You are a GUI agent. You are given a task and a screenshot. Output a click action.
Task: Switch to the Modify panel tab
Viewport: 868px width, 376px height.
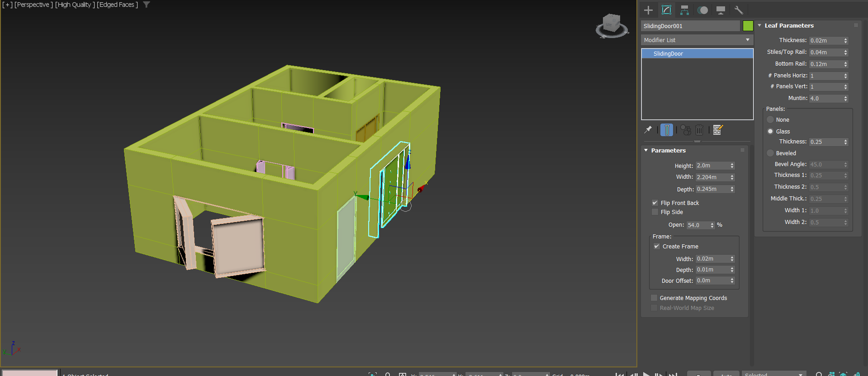[x=666, y=10]
